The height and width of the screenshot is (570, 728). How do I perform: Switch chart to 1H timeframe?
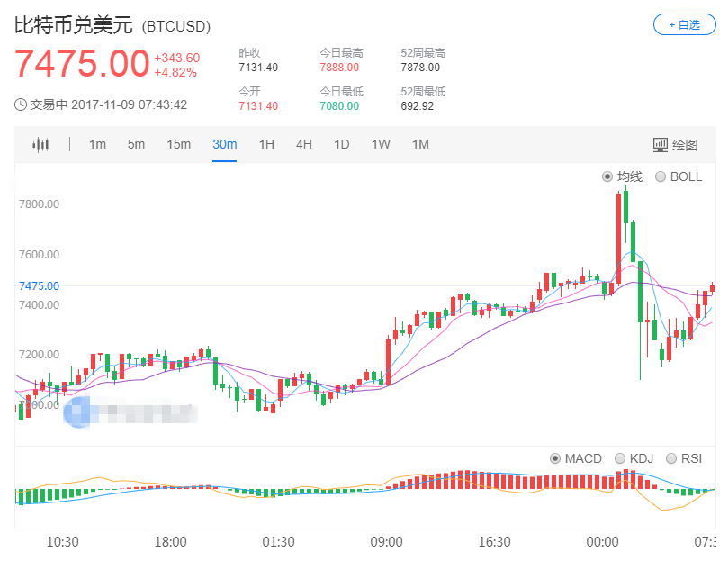265,144
